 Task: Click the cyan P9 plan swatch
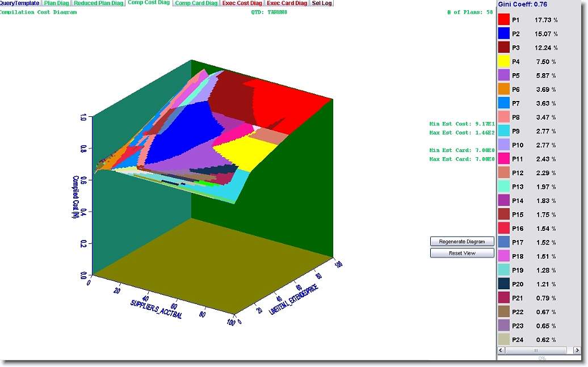coord(503,131)
